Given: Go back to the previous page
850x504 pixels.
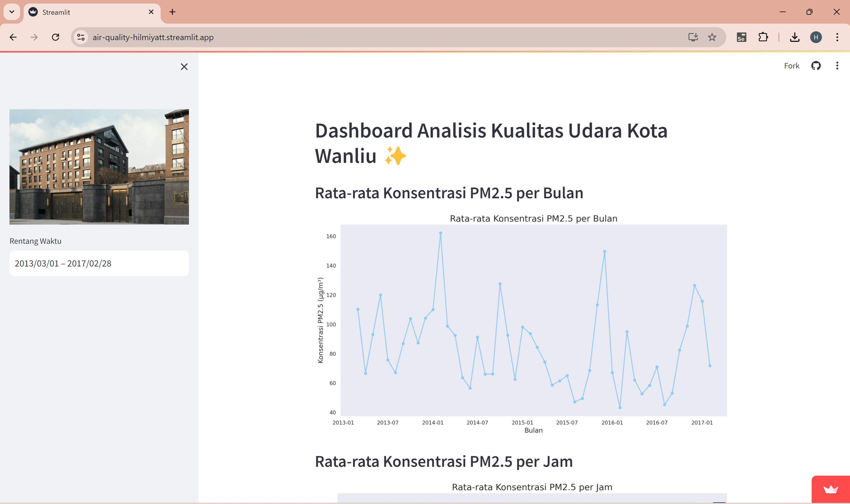Looking at the screenshot, I should (13, 37).
